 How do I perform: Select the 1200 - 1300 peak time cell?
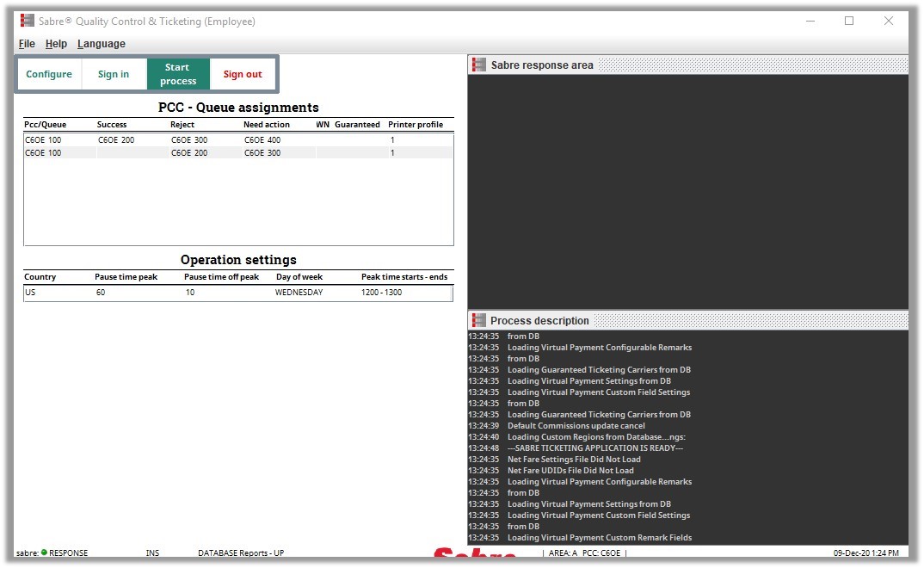381,293
